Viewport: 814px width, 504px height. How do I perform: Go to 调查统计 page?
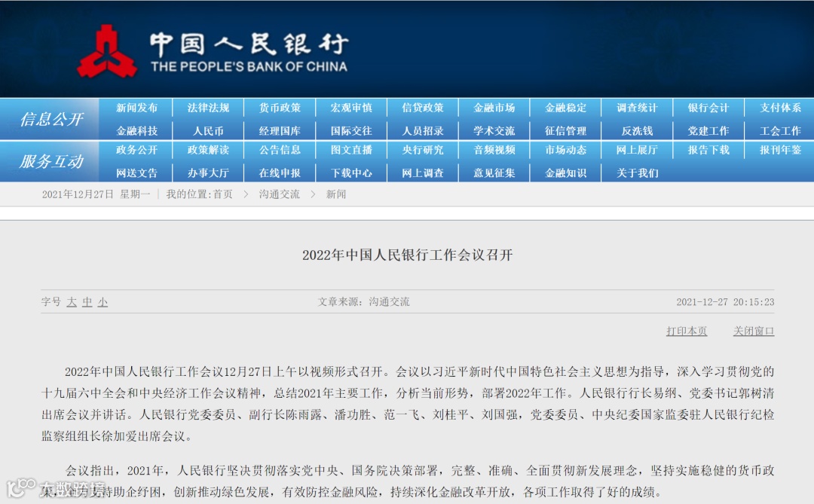pos(637,108)
